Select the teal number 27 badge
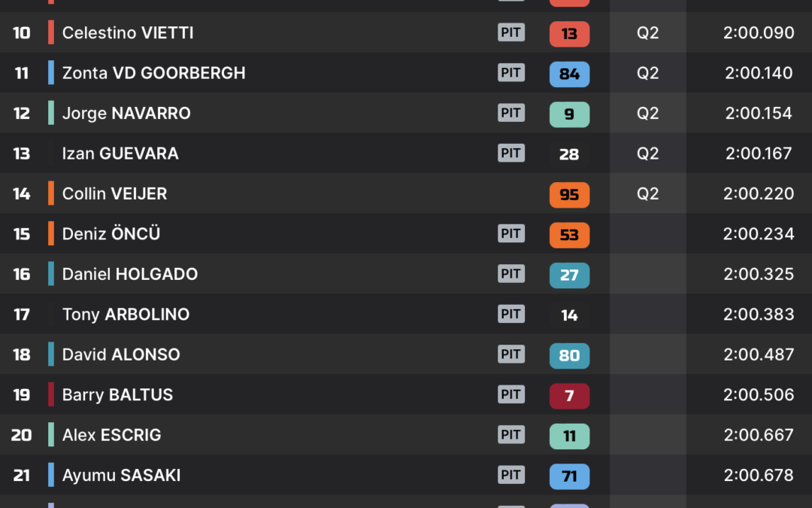Viewport: 812px width, 508px height. [569, 275]
